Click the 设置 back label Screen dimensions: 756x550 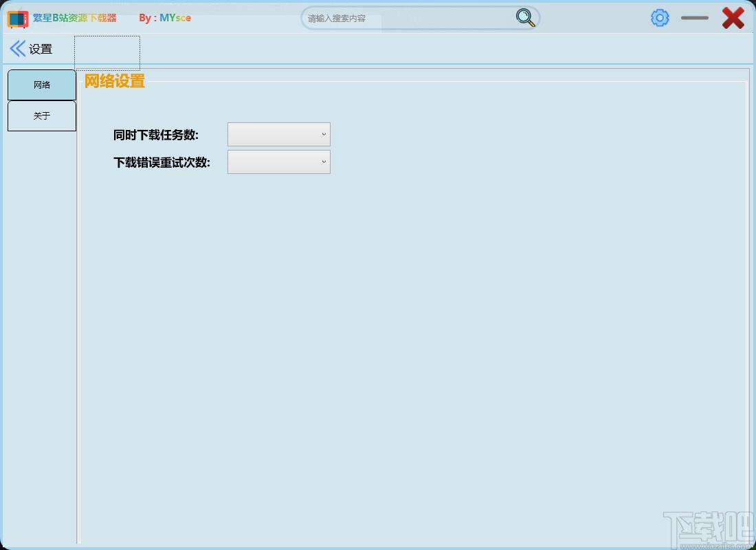41,49
